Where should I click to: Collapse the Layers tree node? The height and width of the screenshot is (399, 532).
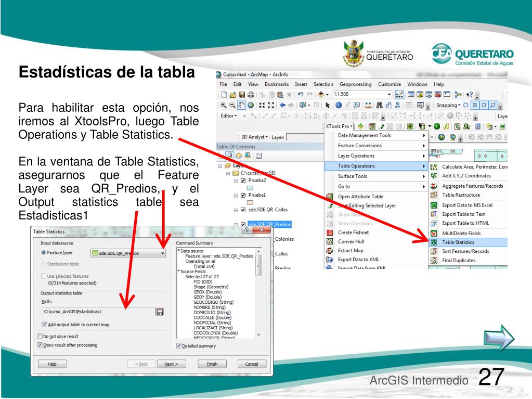point(220,166)
